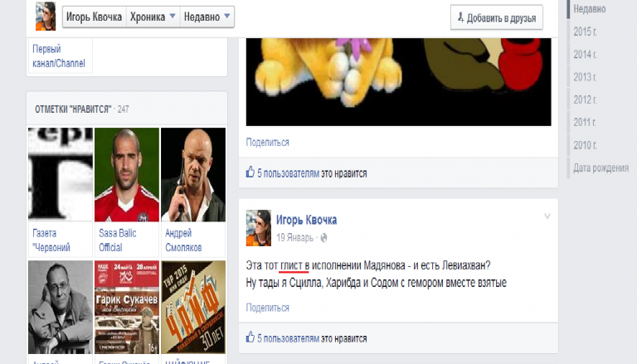Open the post options chevron on Игорь Квочка's post

[x=547, y=216]
